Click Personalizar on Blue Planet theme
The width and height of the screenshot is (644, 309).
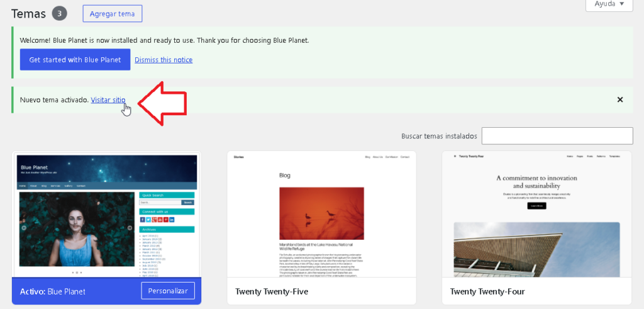pyautogui.click(x=168, y=291)
